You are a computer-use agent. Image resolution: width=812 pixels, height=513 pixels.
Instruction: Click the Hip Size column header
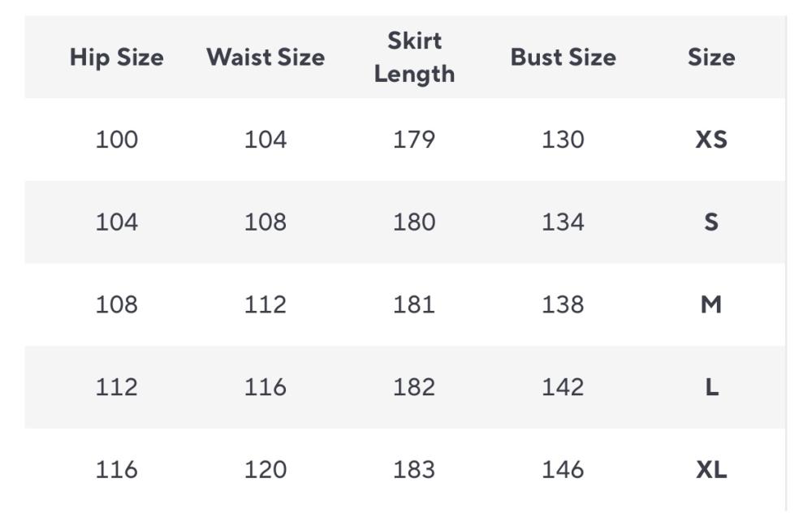pos(116,57)
